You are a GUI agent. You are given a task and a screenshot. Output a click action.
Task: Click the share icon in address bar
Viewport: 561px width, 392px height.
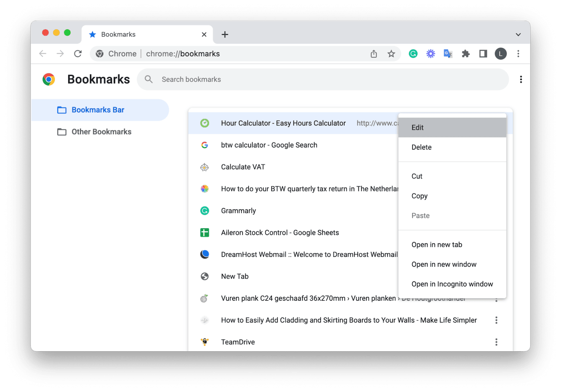click(x=373, y=54)
